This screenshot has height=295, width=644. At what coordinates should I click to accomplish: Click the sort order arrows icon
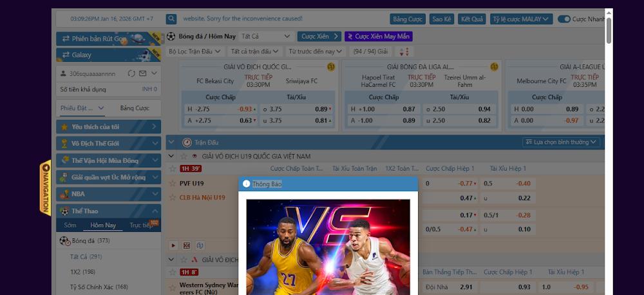(x=404, y=52)
